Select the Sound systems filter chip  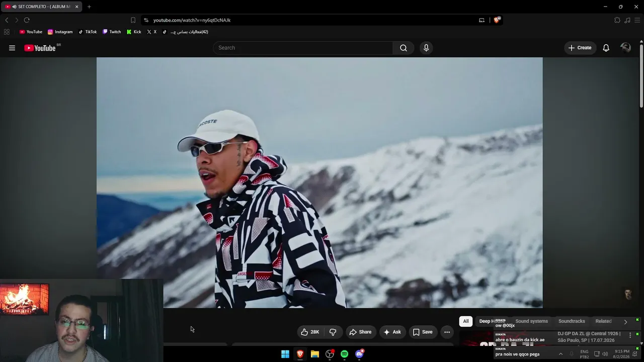[x=531, y=321]
